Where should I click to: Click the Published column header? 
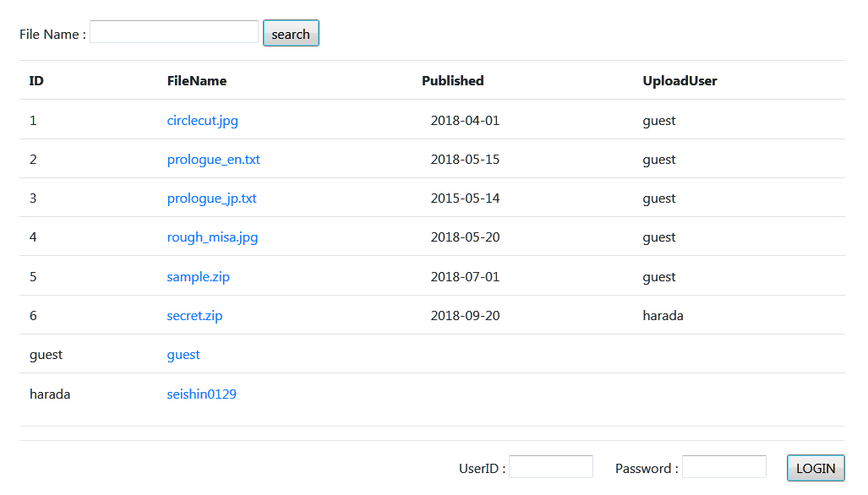452,81
